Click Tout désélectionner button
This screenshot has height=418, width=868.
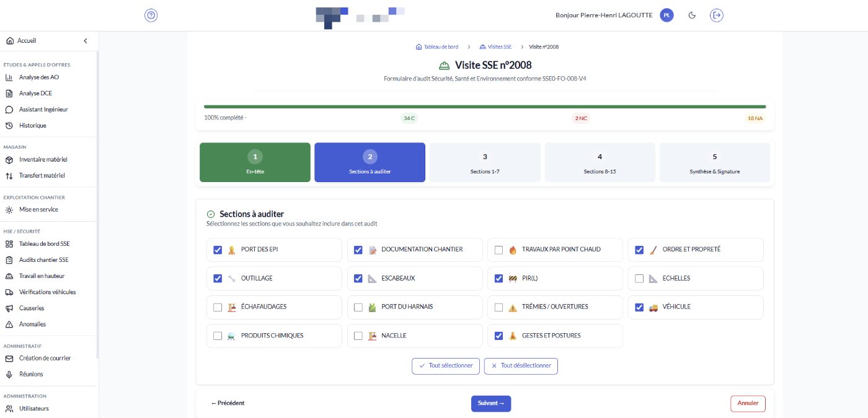pyautogui.click(x=521, y=366)
